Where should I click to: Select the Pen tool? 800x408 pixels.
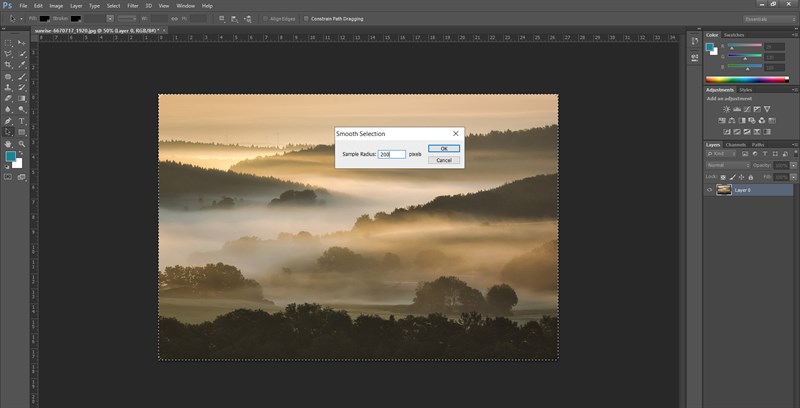click(x=9, y=121)
